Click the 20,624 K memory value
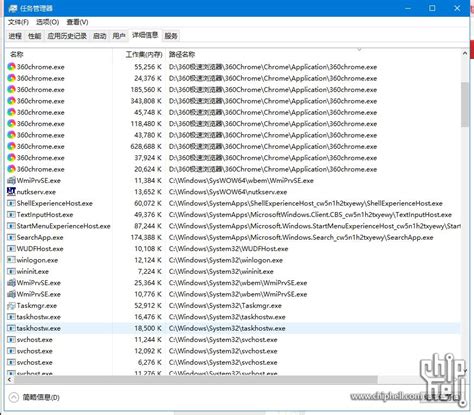474x415 pixels. tap(148, 169)
